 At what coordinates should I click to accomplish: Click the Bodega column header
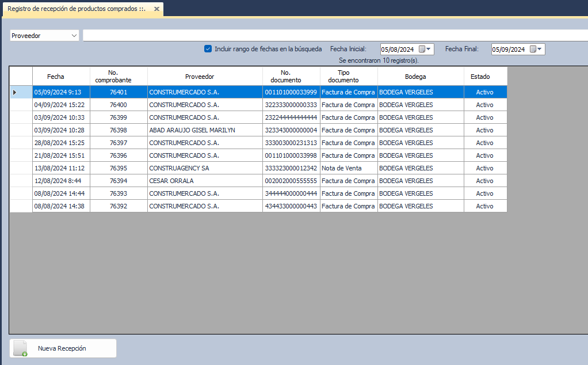(415, 77)
